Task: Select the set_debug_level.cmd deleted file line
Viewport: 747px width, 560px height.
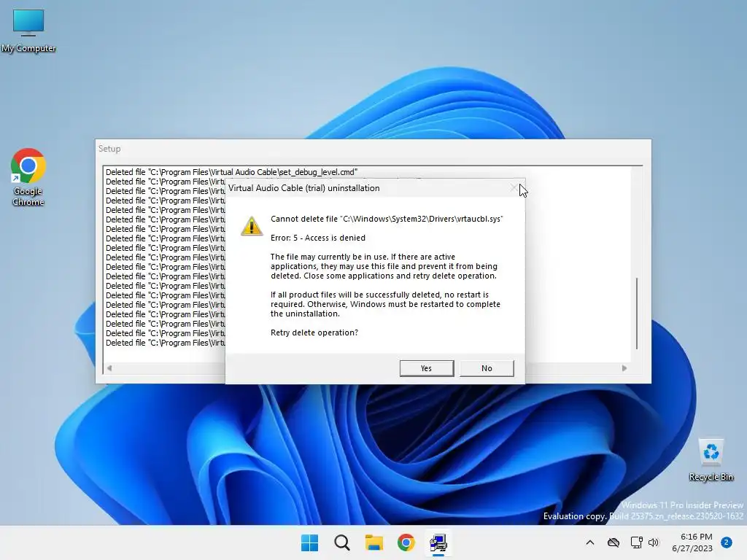Action: tap(231, 172)
